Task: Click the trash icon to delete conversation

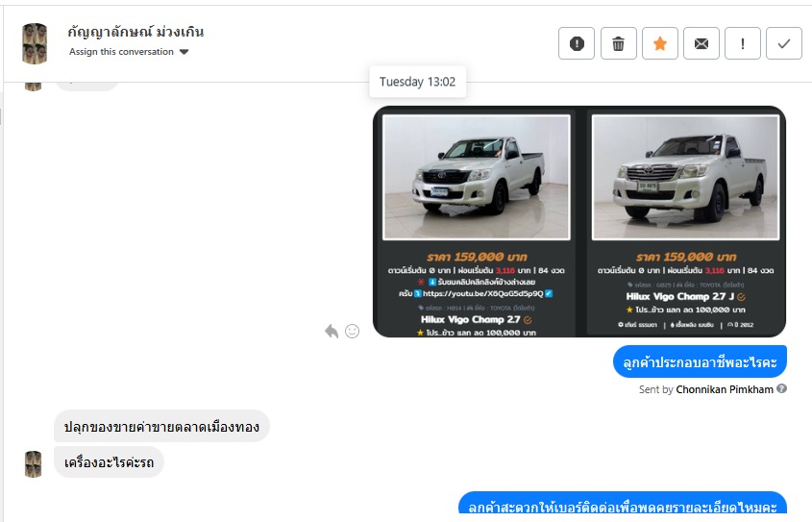Action: (619, 43)
